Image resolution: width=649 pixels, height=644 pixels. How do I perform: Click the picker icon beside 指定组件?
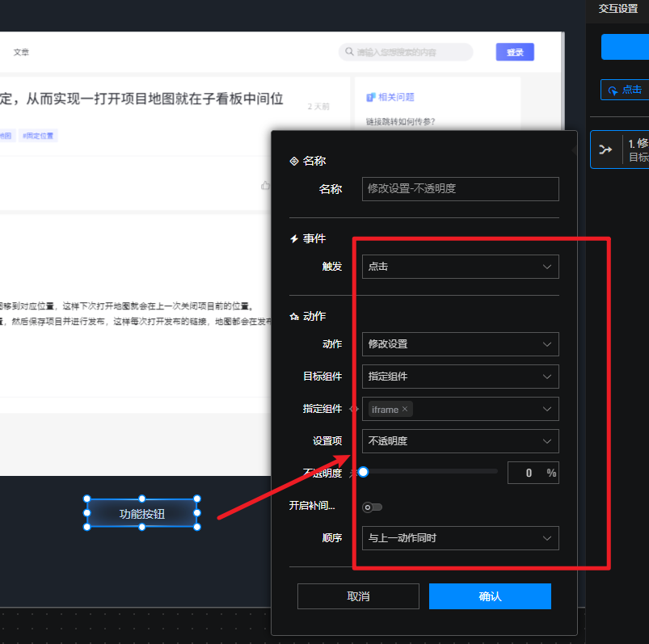point(353,410)
